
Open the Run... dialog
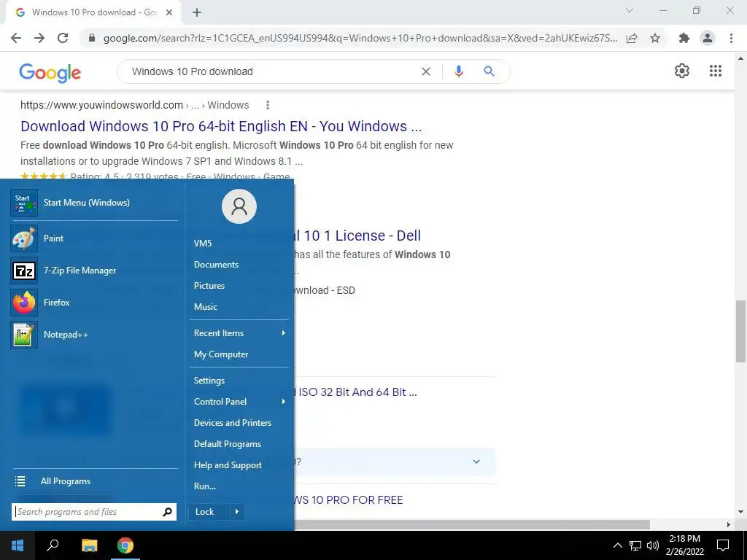[x=239, y=486]
